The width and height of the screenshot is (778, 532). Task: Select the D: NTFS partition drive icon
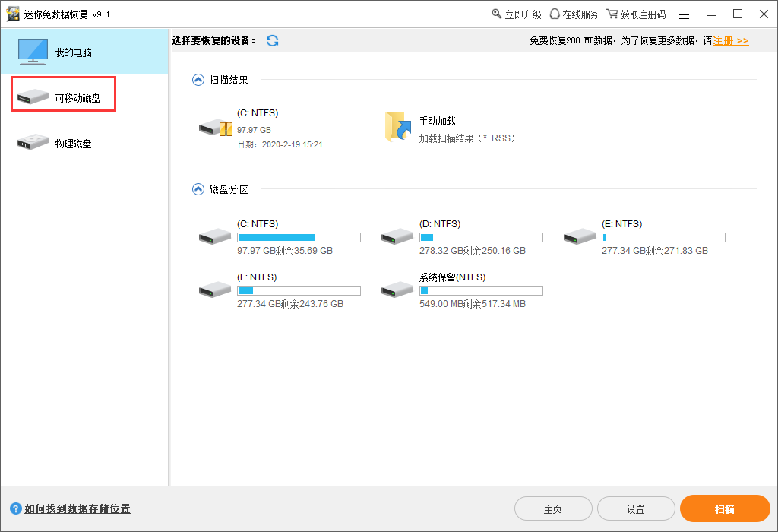click(397, 236)
